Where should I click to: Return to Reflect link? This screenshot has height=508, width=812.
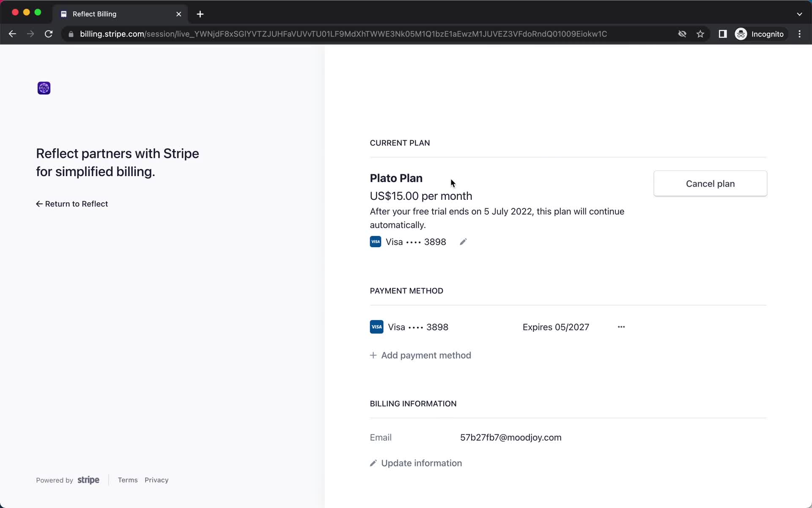[72, 204]
